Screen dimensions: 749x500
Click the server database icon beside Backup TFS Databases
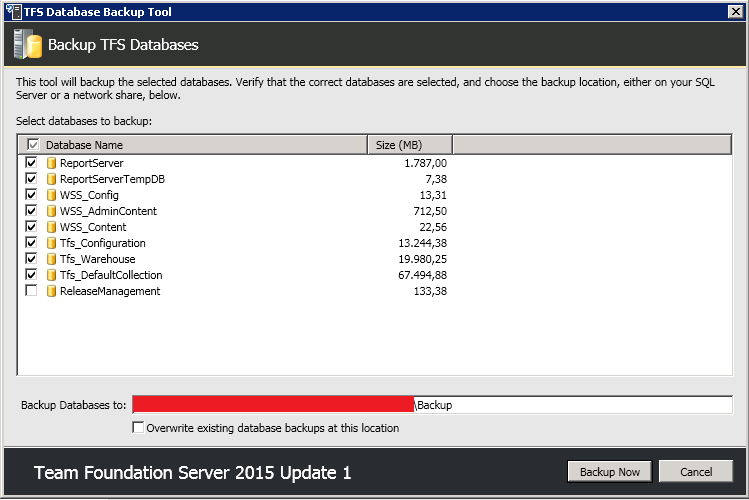tap(28, 44)
